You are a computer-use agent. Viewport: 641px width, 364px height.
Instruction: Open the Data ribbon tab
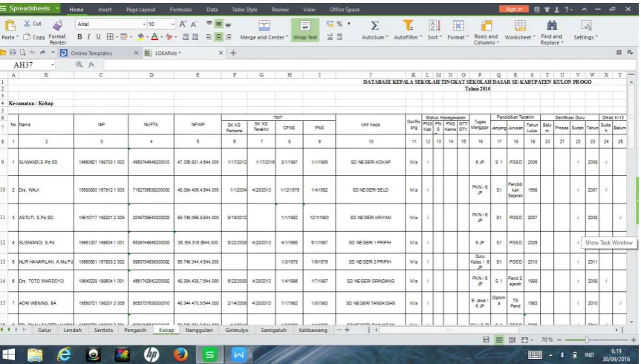[x=212, y=10]
